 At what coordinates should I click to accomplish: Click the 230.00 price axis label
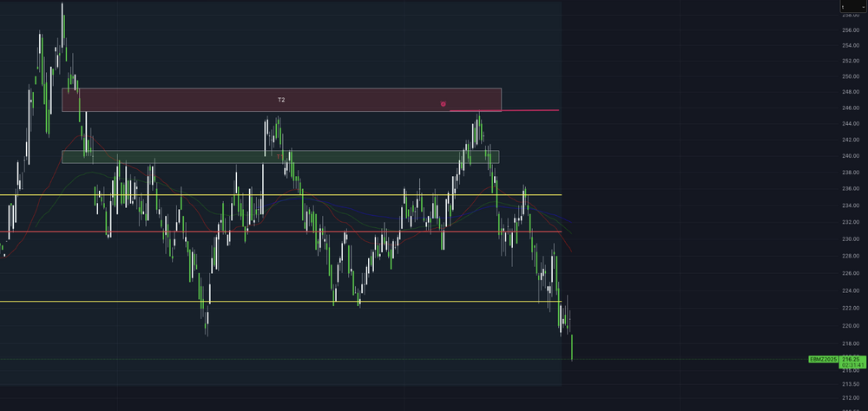point(850,239)
